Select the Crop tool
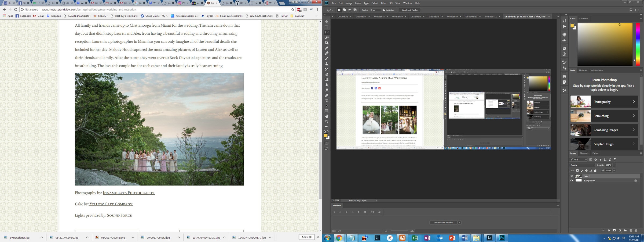This screenshot has height=242, width=644. (x=327, y=43)
